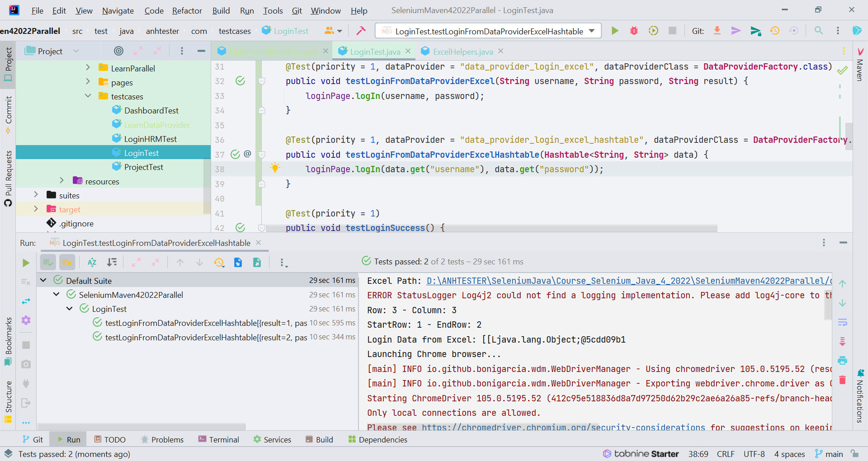Screen dimensions: 868x461
Task: Clear console output with trash icon
Action: [842, 380]
